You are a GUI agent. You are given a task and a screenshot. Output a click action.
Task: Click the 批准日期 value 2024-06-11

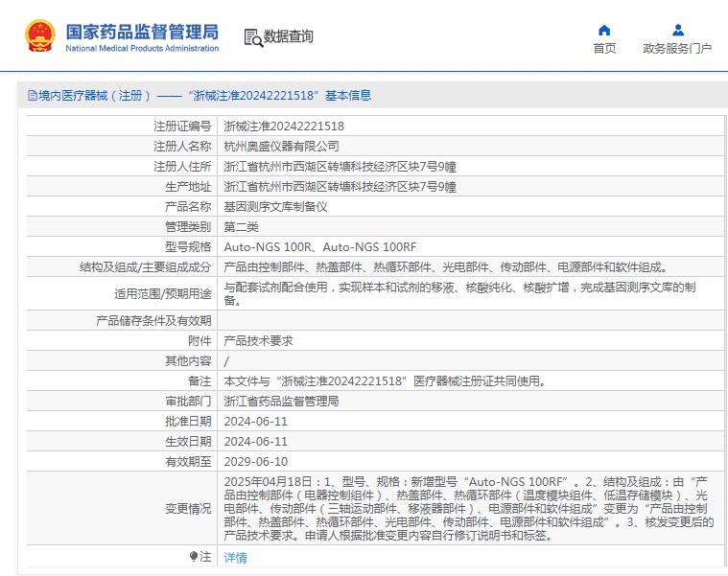click(x=256, y=421)
